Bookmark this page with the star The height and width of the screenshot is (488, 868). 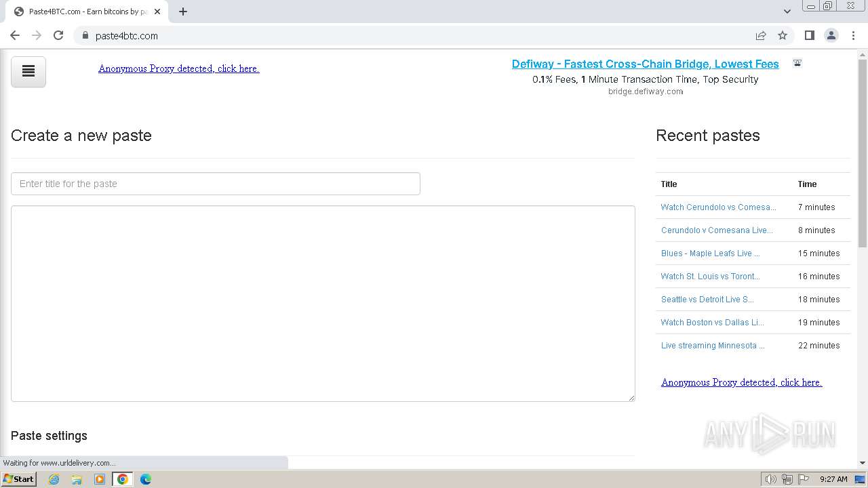tap(783, 35)
